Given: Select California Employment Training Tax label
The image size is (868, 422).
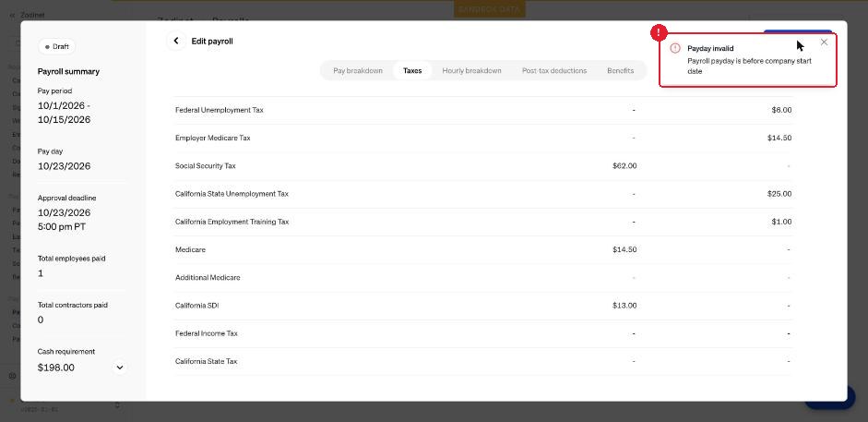Looking at the screenshot, I should tap(232, 222).
